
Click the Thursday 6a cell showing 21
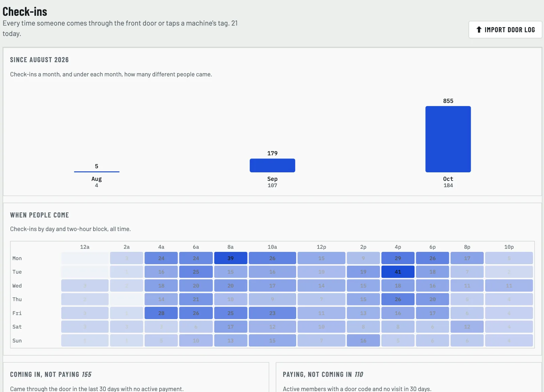pos(196,299)
